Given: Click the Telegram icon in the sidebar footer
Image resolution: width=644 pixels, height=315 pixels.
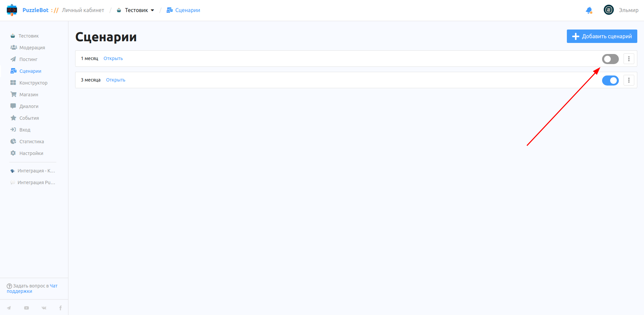Looking at the screenshot, I should pyautogui.click(x=9, y=308).
